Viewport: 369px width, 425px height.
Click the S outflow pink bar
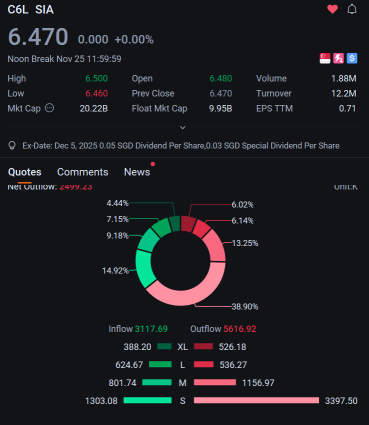pyautogui.click(x=256, y=400)
